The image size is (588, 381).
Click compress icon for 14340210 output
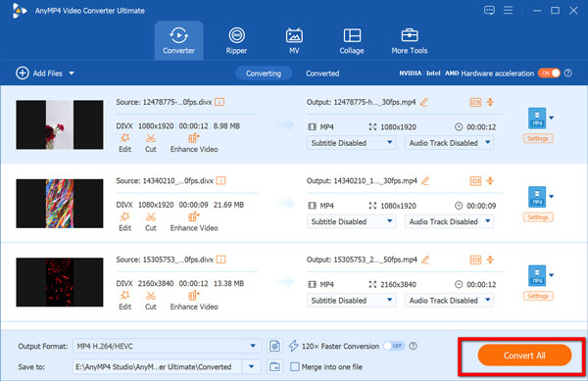pyautogui.click(x=490, y=181)
